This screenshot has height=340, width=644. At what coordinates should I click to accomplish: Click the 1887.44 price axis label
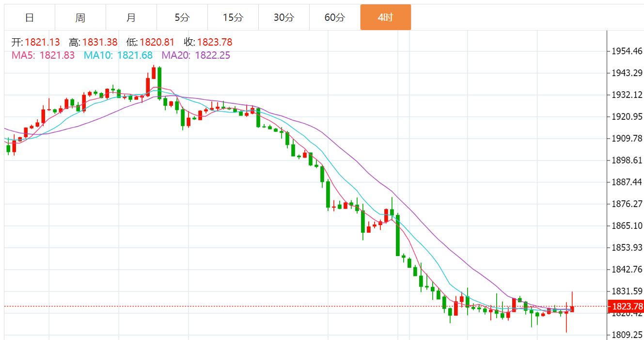tap(627, 182)
